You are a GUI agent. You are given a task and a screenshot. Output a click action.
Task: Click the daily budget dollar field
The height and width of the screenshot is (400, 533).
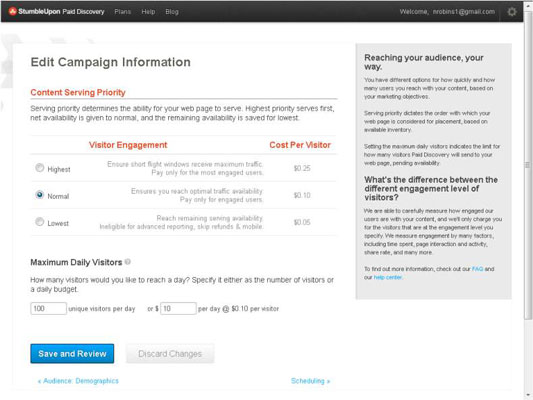click(x=178, y=309)
